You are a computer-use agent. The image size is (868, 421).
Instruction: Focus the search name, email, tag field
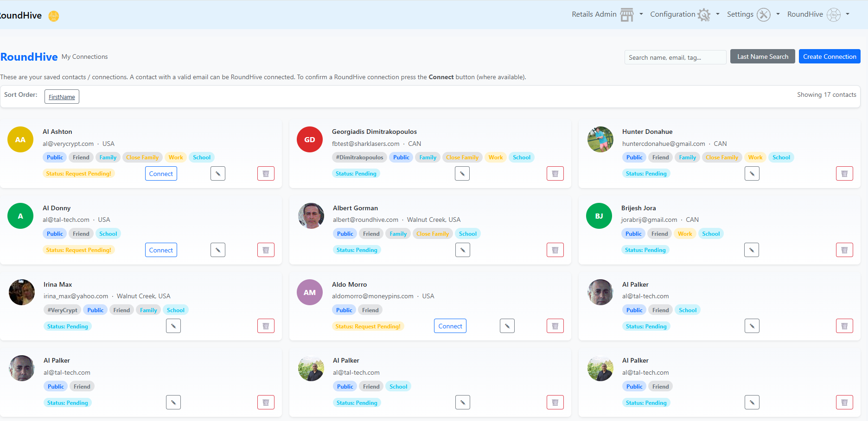click(x=675, y=57)
